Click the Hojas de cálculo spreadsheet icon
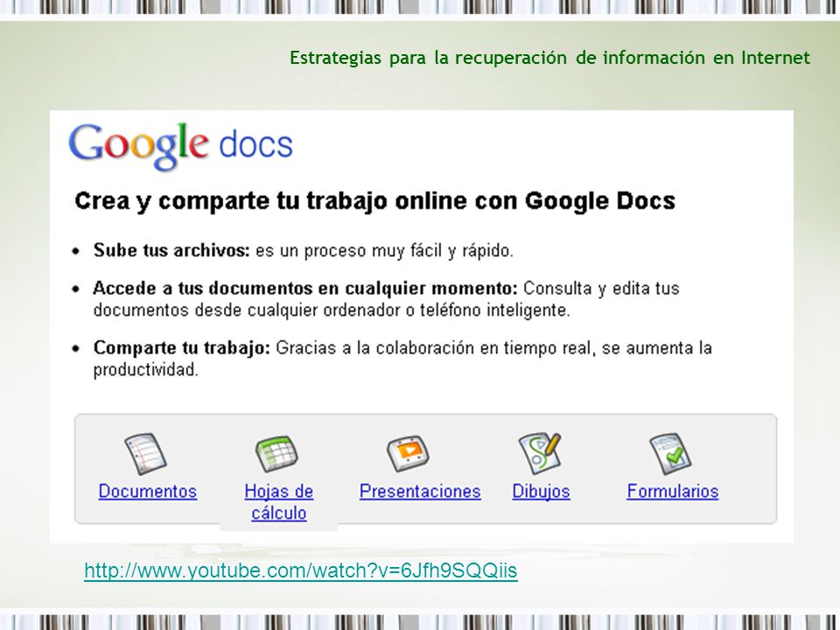Viewport: 840px width, 630px height. (x=276, y=454)
